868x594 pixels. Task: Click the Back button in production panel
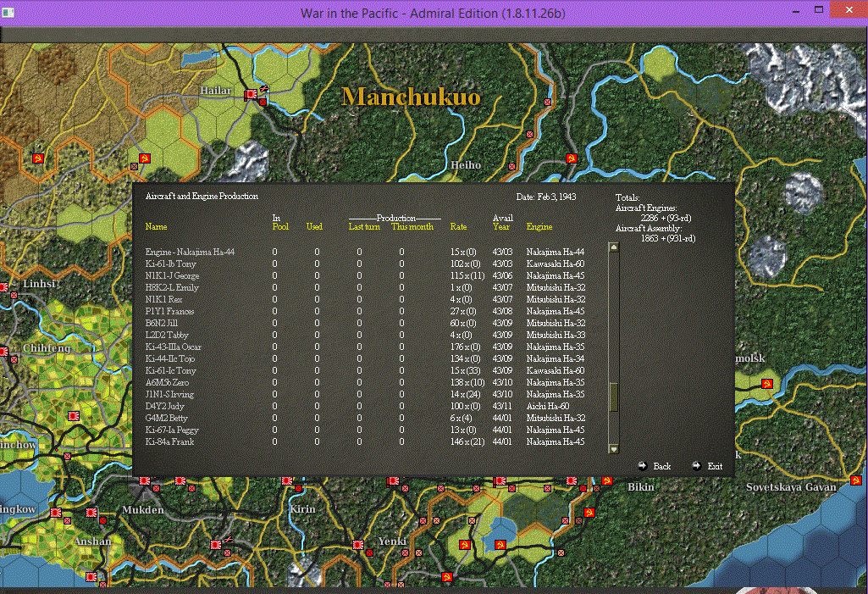pos(661,467)
